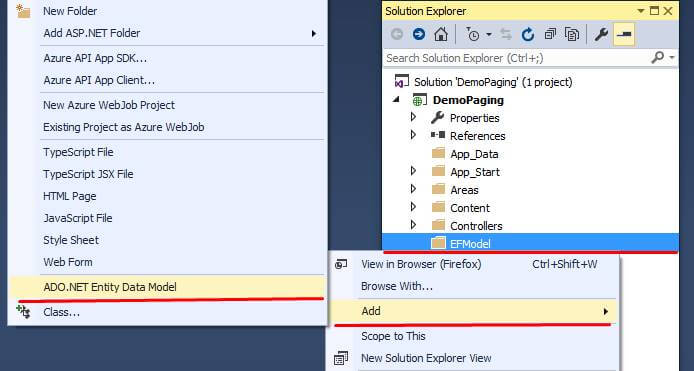694x371 pixels.
Task: Click the Collapse All icon
Action: point(550,34)
